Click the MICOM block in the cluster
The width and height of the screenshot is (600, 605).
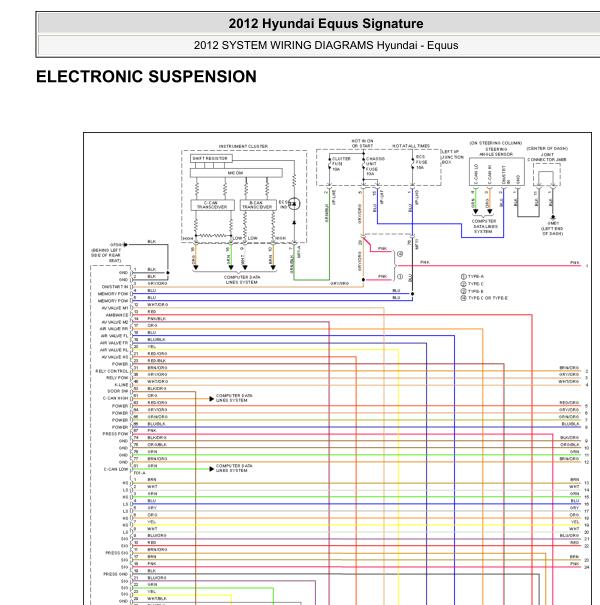coord(236,173)
